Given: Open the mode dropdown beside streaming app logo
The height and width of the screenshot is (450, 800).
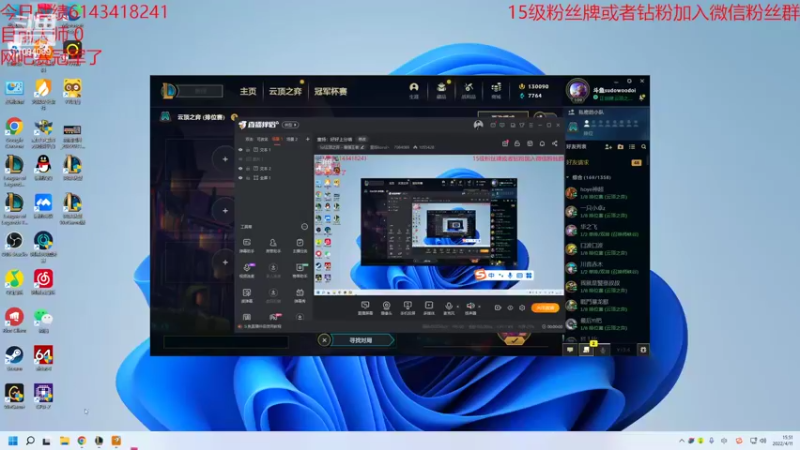Looking at the screenshot, I should (x=291, y=124).
